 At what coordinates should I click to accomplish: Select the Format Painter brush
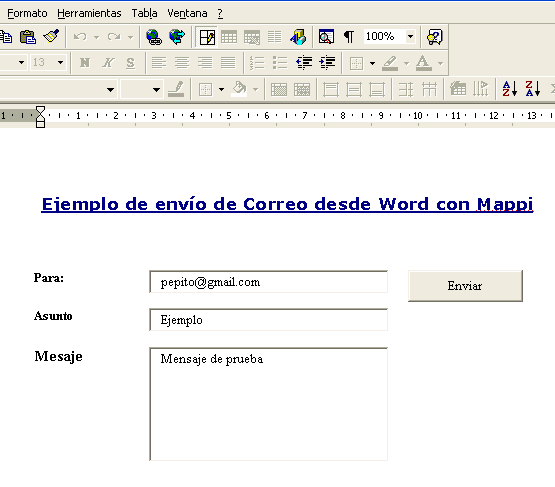pyautogui.click(x=51, y=37)
